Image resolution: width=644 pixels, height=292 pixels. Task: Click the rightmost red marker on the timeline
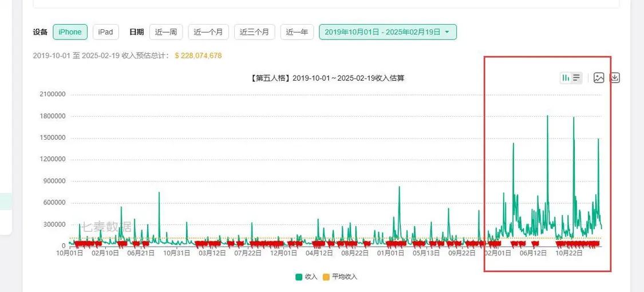point(597,244)
